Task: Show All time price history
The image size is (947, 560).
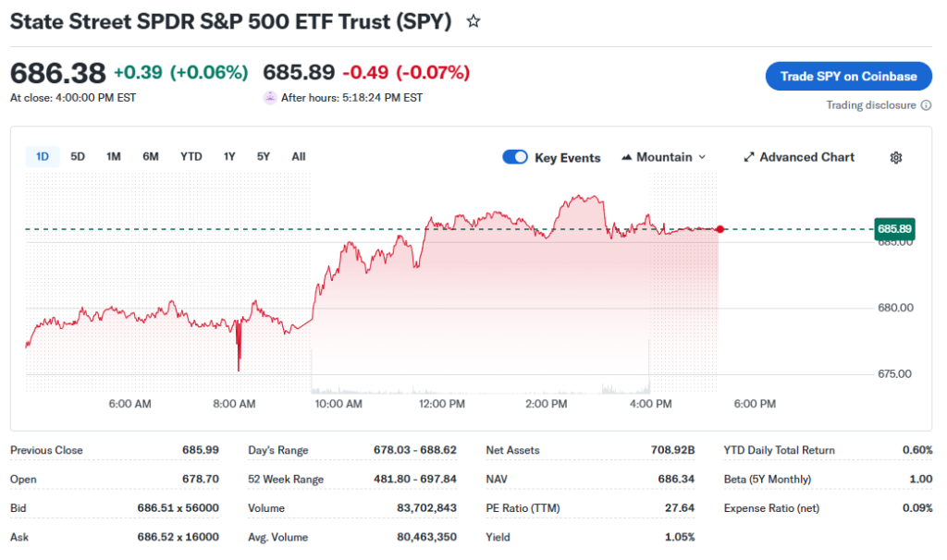Action: [298, 156]
